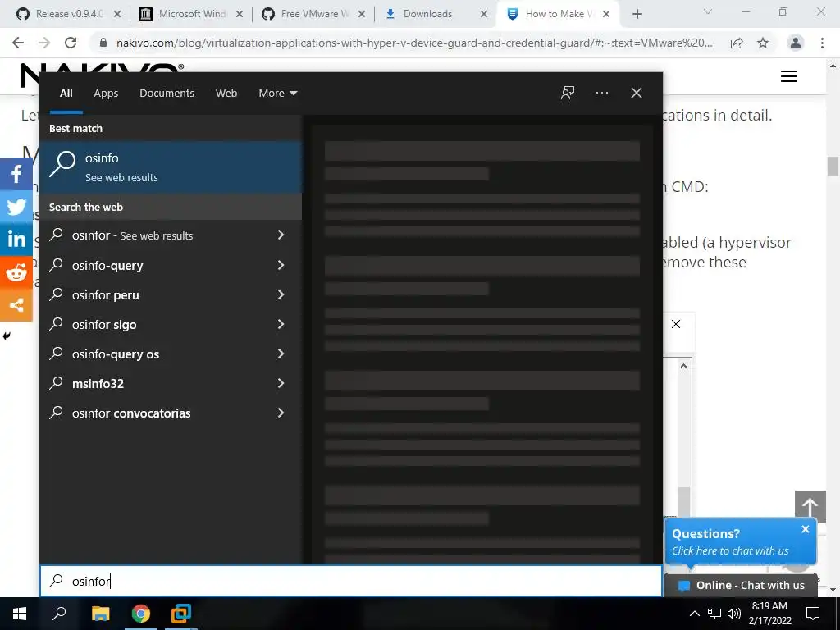Share the article on Reddit
This screenshot has height=630, width=840.
16,272
